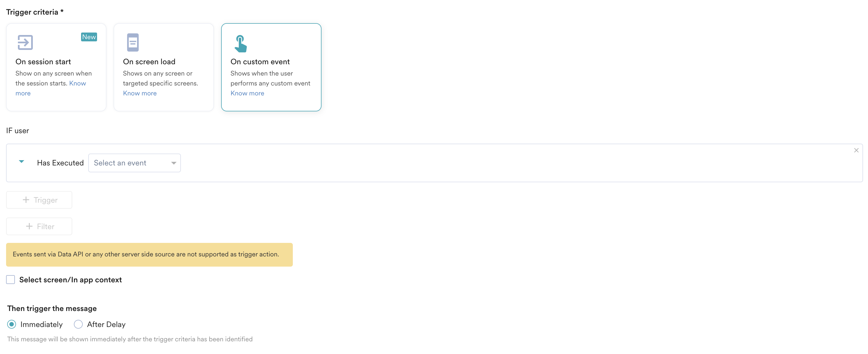This screenshot has width=868, height=354.
Task: Remove the Has Executed condition row
Action: click(856, 150)
